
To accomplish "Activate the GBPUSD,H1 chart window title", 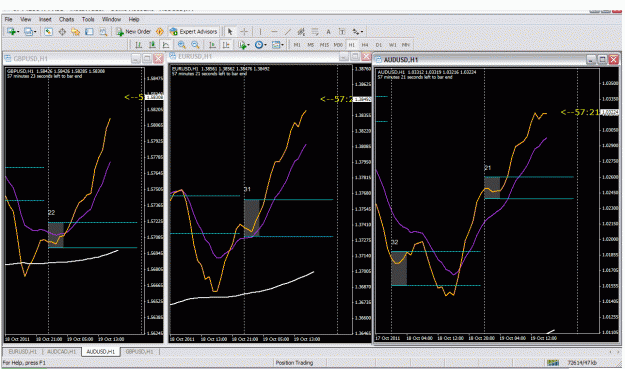I will click(31, 59).
